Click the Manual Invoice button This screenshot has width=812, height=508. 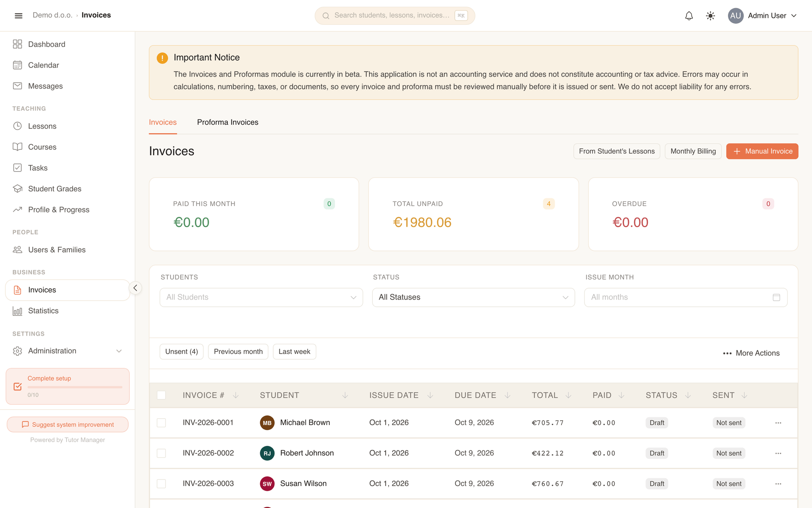pos(762,151)
